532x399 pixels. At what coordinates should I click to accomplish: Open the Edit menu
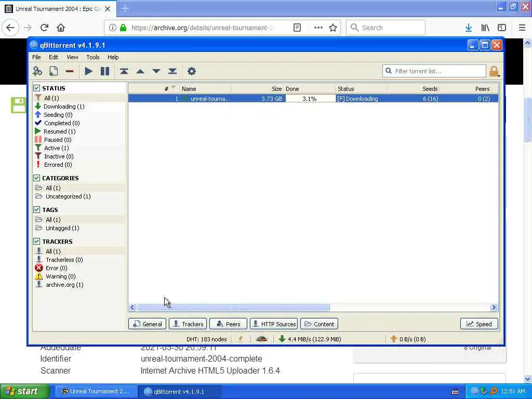point(54,57)
